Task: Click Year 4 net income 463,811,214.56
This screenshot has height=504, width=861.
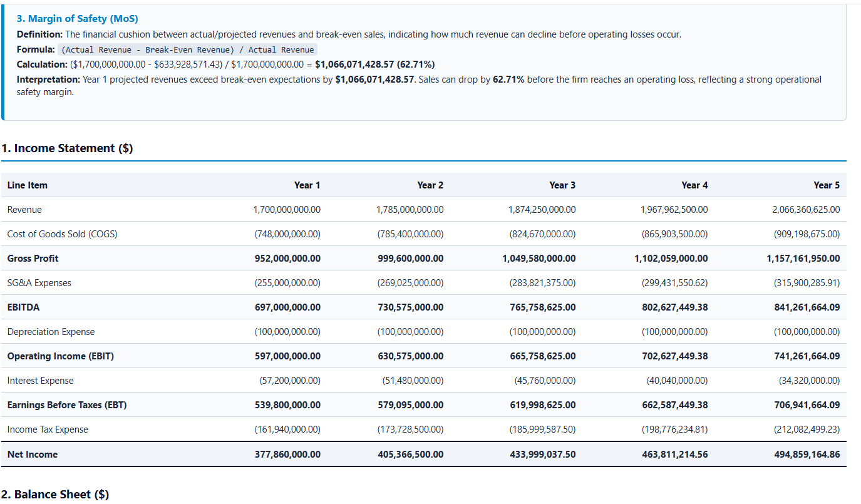Action: coord(676,455)
